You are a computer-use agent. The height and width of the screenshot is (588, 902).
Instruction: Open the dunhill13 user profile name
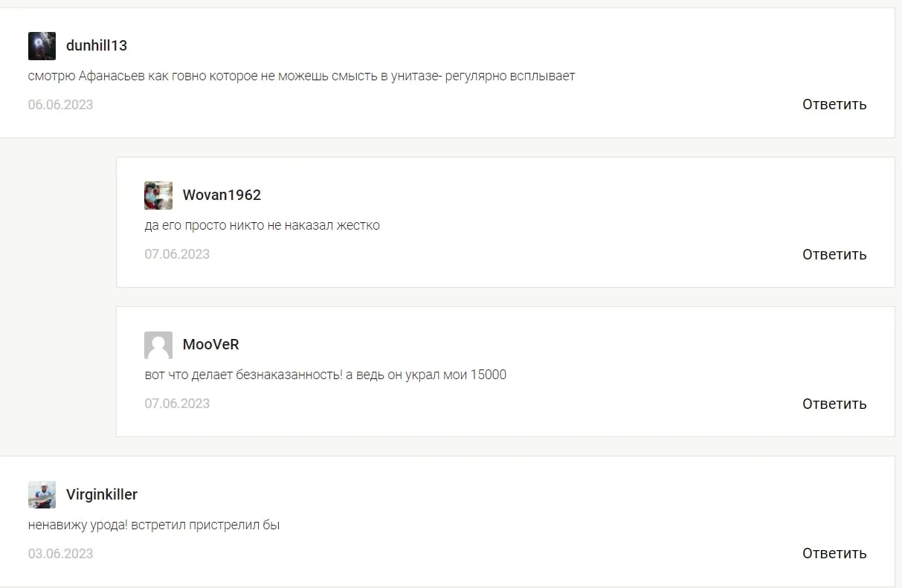[97, 45]
